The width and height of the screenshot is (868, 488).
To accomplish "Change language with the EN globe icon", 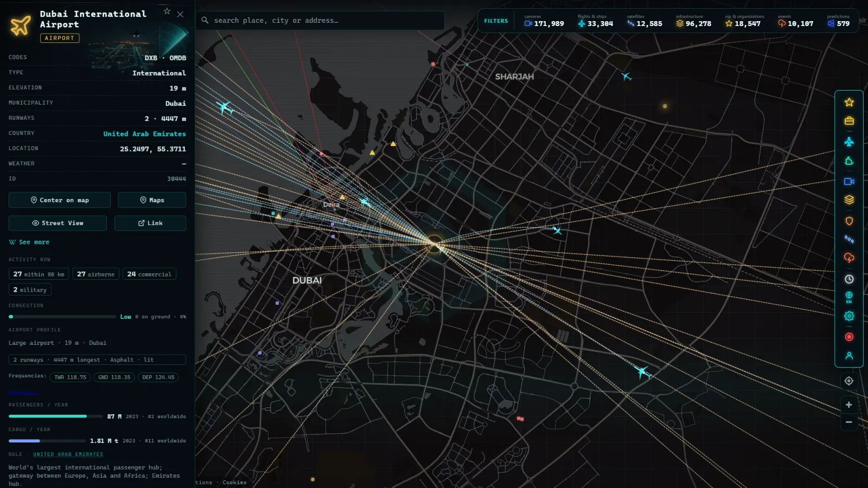I will [x=849, y=297].
